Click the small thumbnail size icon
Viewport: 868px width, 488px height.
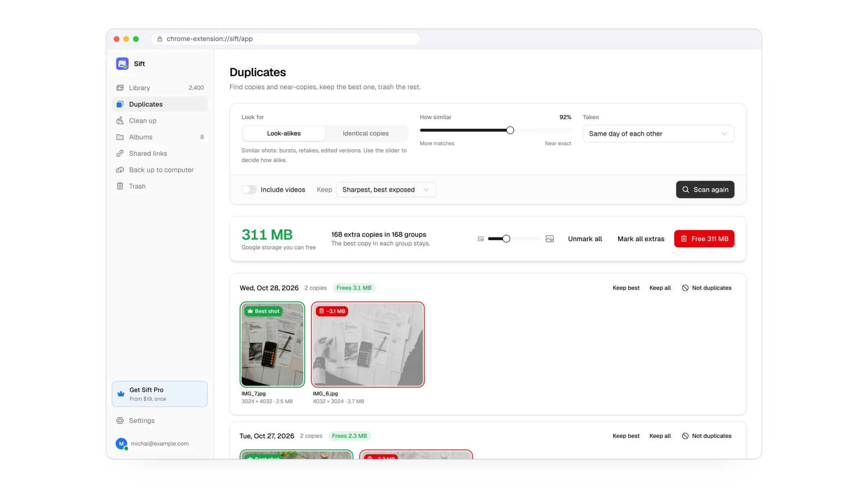point(481,239)
